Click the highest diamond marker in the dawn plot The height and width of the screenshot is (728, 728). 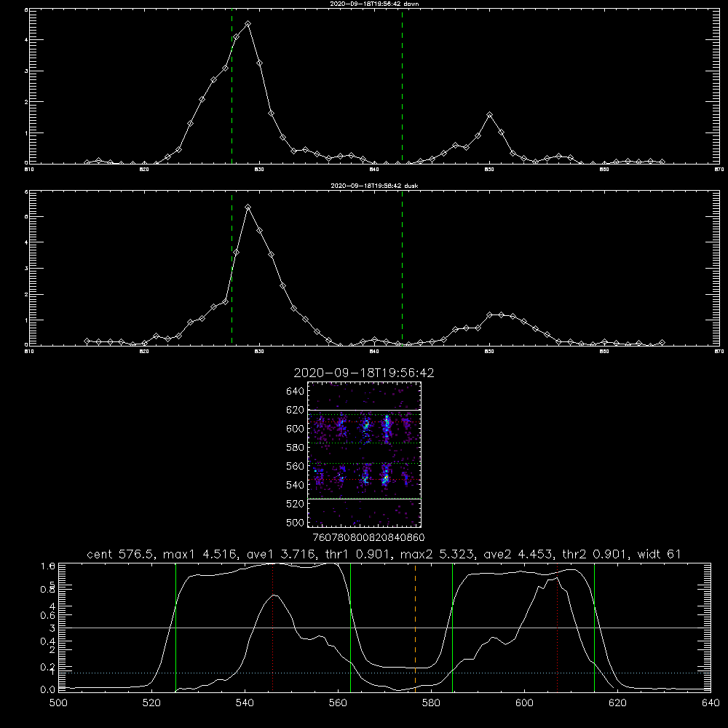coord(248,24)
